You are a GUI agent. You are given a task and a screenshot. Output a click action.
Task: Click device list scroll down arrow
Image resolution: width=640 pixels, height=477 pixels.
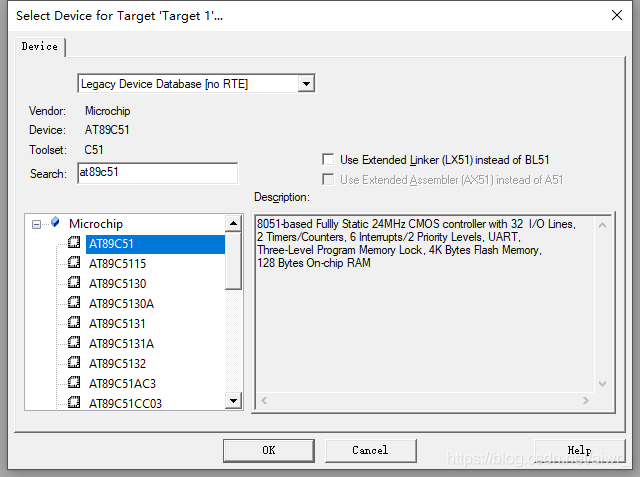233,401
